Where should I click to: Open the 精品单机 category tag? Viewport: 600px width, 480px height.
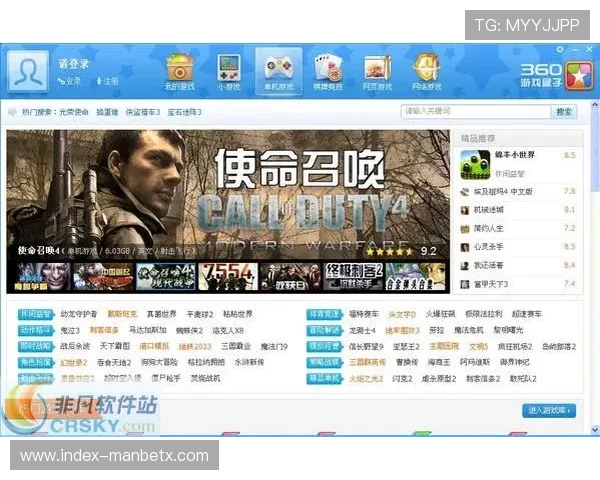[324, 379]
